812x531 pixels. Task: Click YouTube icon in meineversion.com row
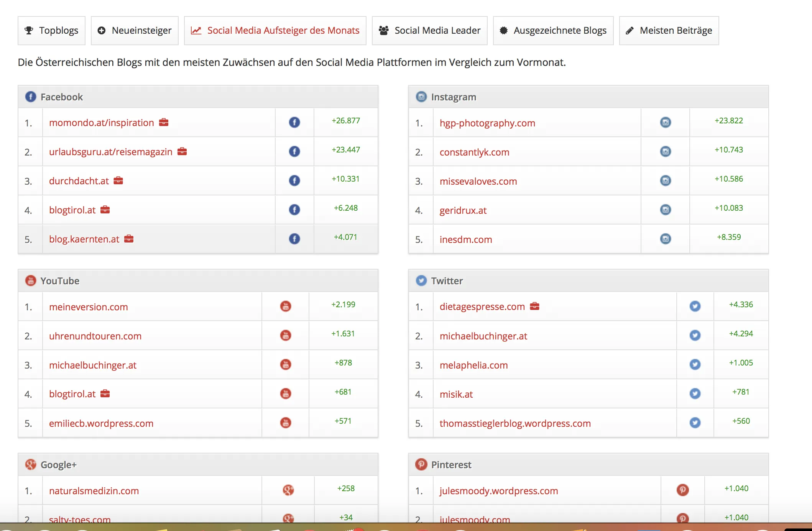[x=286, y=306]
